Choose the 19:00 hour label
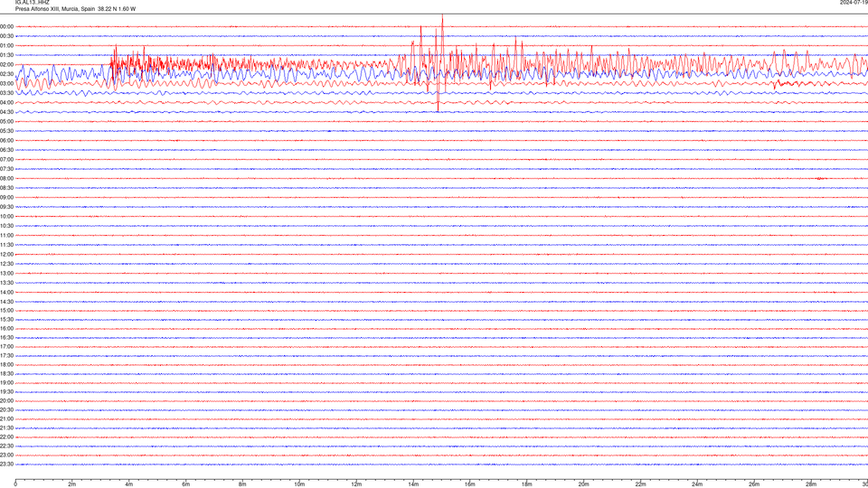Viewport: 868px width, 488px height. point(6,382)
